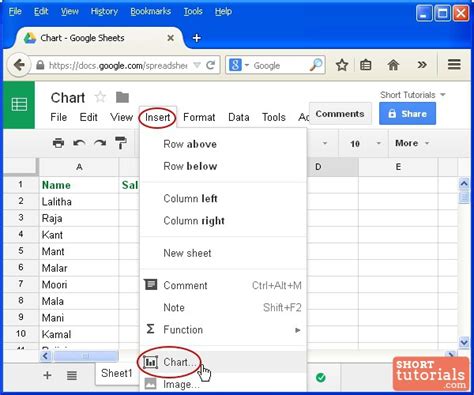Open the Function submenu

[x=223, y=330]
